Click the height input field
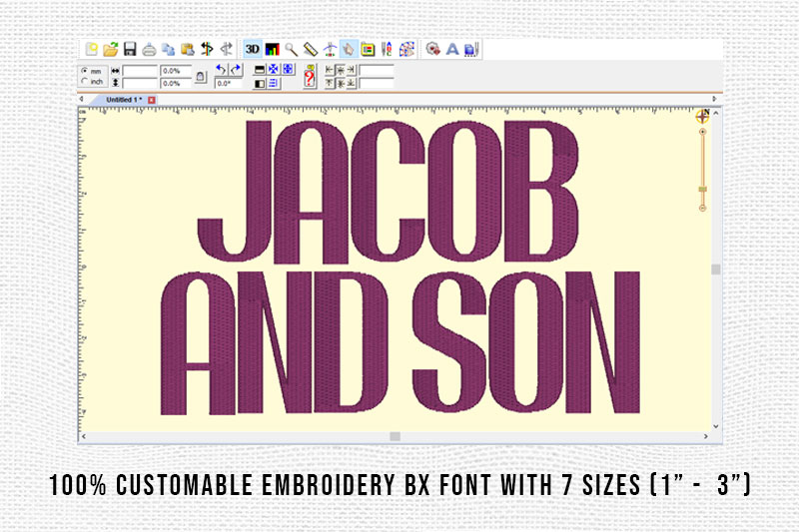 (x=140, y=83)
